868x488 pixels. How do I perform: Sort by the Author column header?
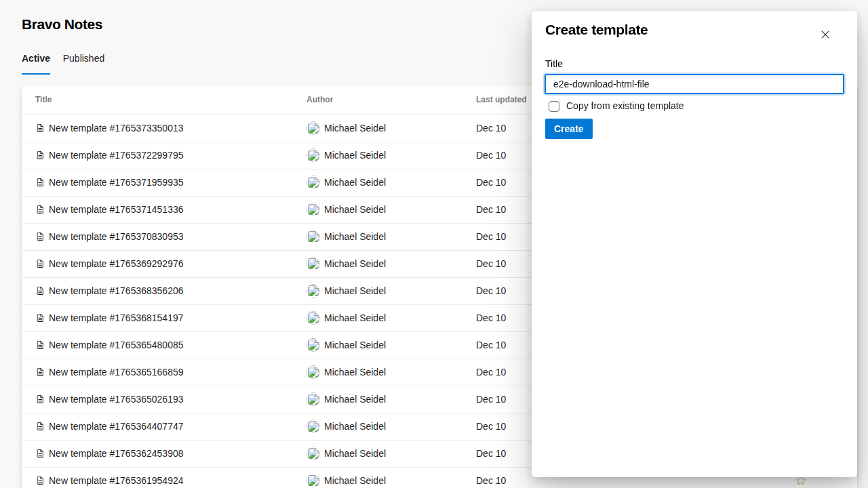pos(319,100)
